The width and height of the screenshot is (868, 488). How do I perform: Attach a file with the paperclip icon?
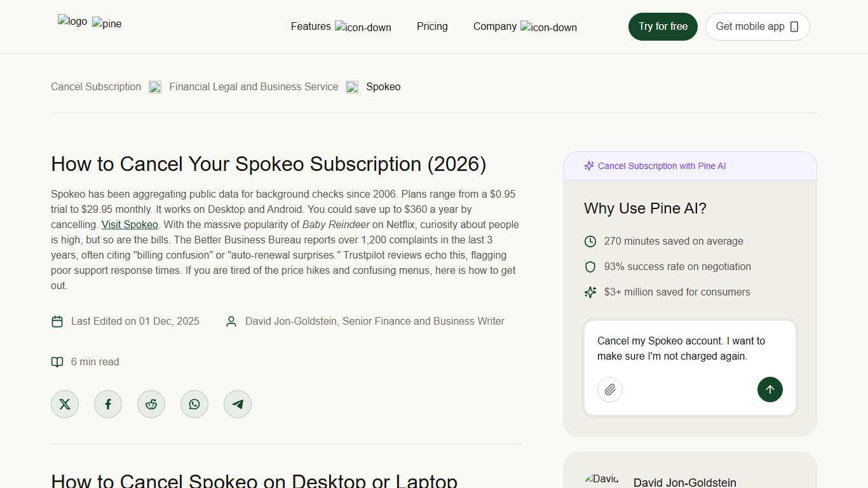tap(609, 389)
